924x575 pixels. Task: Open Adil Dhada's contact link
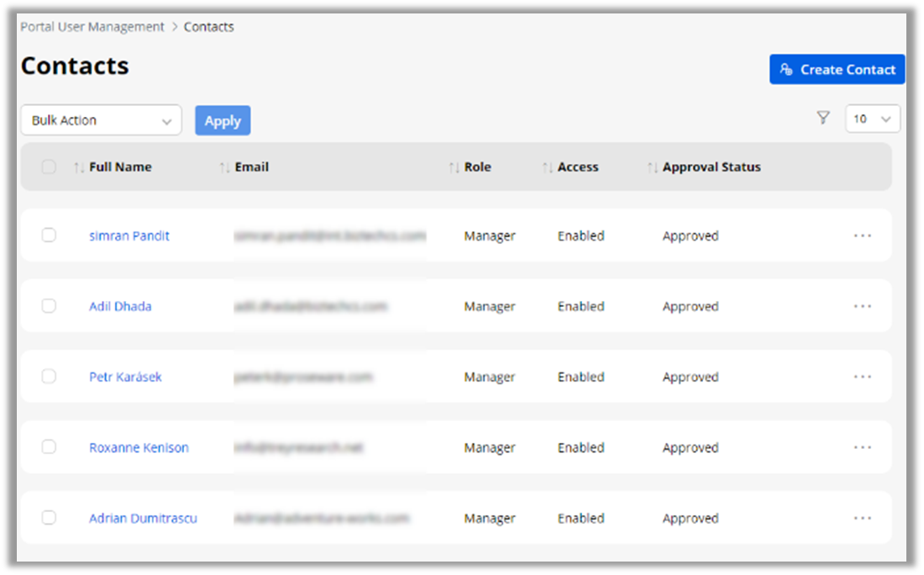120,307
